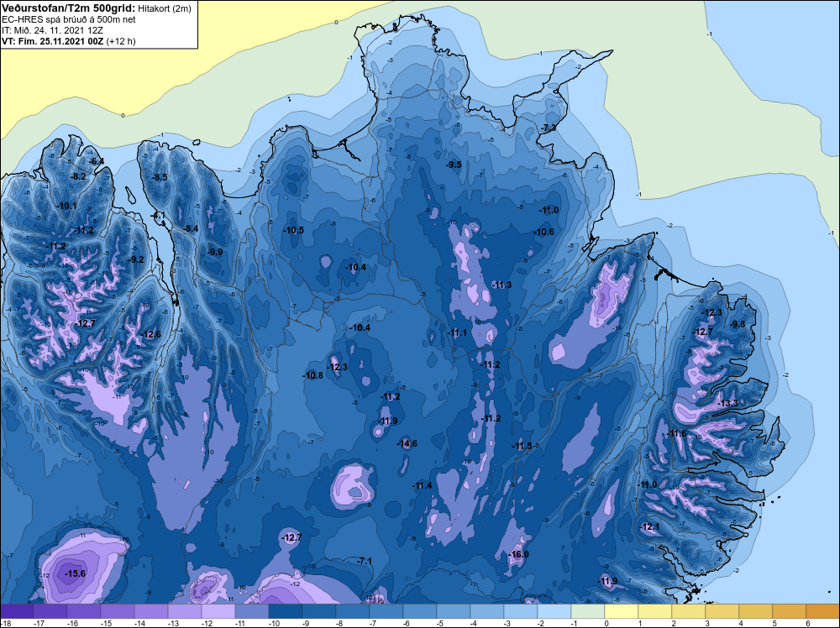840x628 pixels.
Task: Select the '-10.1' temperature value
Action: point(66,206)
